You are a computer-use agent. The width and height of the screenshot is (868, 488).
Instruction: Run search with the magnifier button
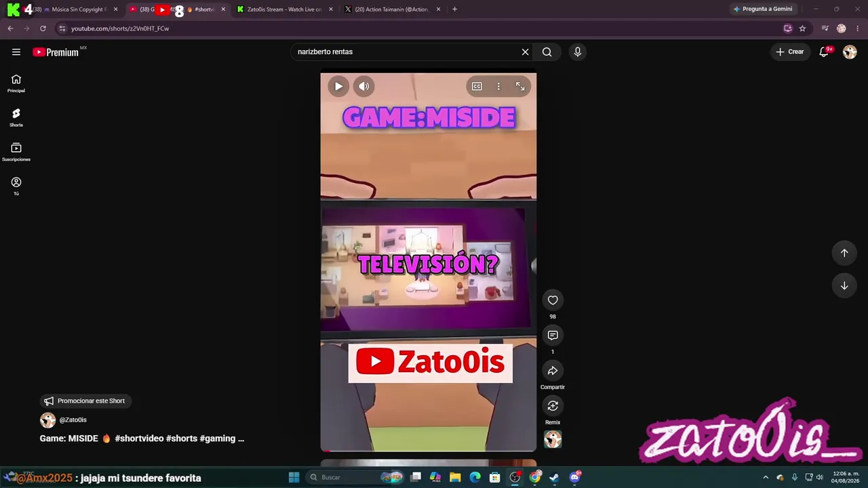[x=547, y=52]
